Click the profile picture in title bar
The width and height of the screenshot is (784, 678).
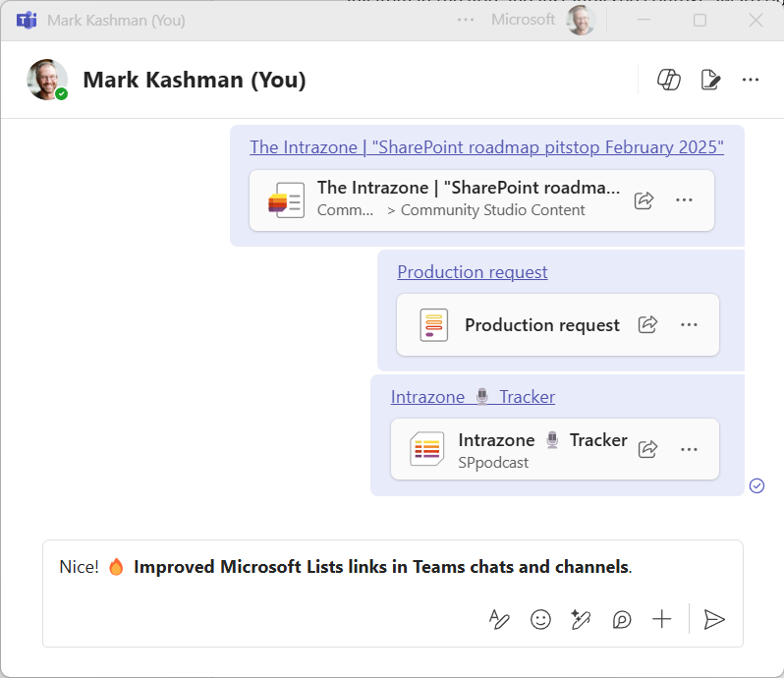pos(581,20)
